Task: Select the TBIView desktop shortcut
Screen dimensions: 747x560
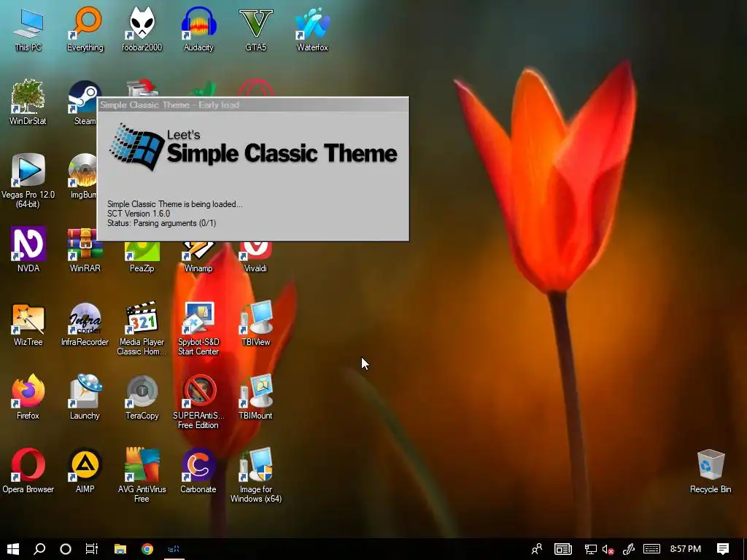Action: coord(256,324)
